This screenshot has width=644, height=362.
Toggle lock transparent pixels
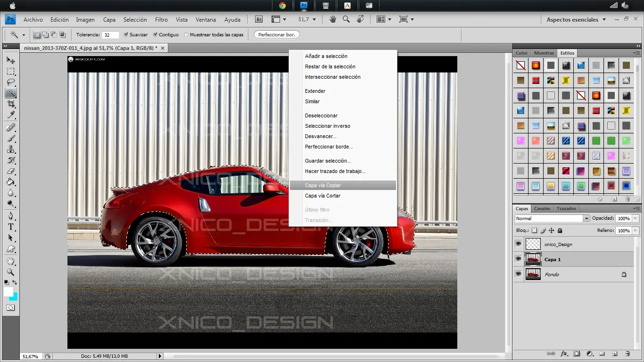coord(534,230)
